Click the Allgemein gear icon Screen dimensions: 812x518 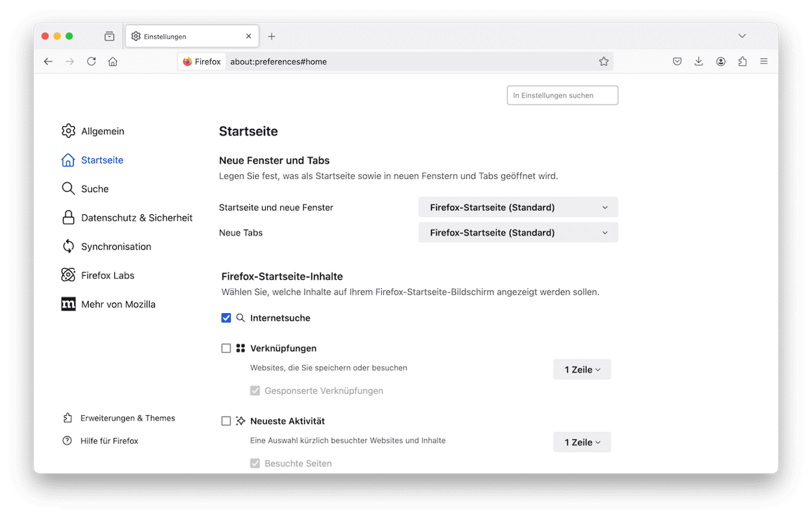click(x=68, y=131)
